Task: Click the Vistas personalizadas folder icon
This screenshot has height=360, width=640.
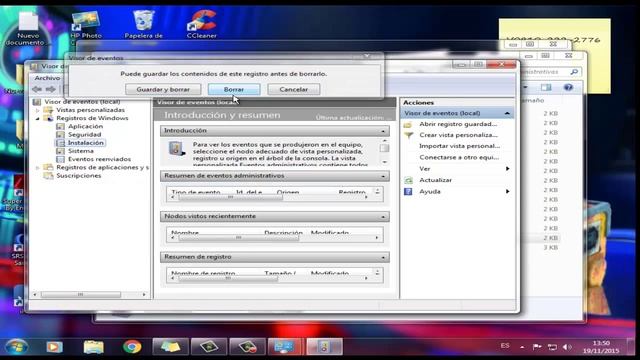Action: (x=49, y=110)
